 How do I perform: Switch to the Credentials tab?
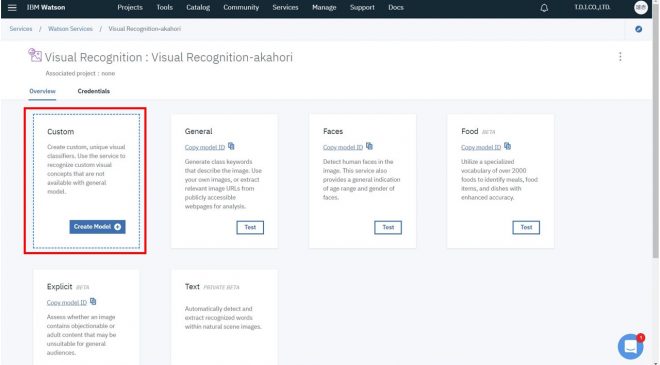(93, 91)
